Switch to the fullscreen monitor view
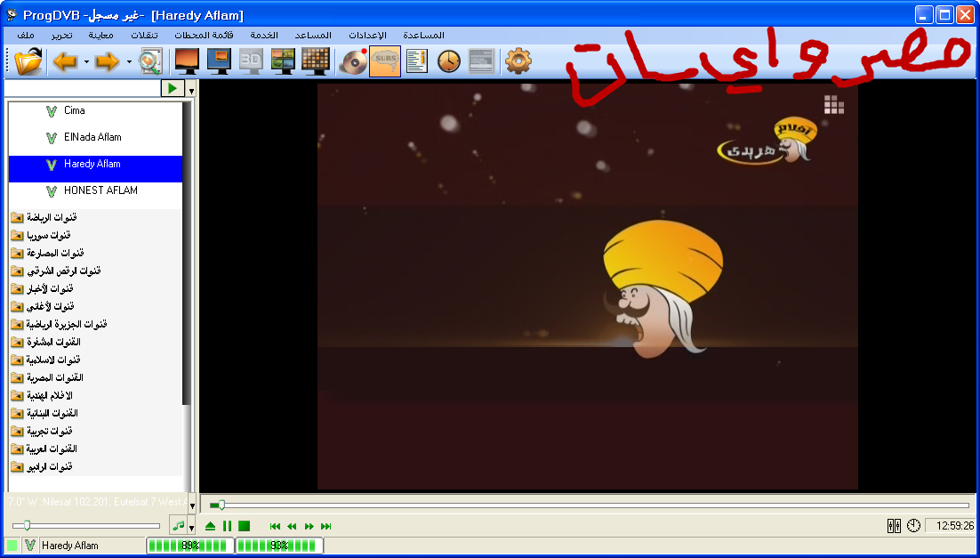 [x=187, y=61]
